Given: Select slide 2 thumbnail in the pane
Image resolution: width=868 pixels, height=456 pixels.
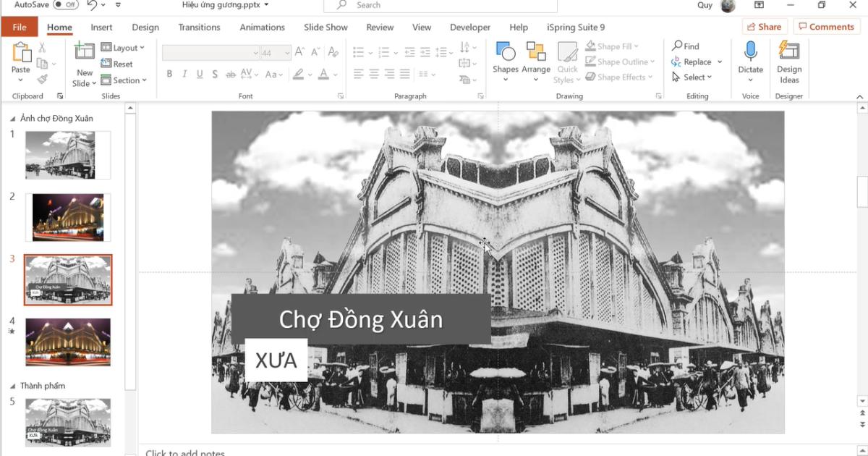Looking at the screenshot, I should 68,217.
